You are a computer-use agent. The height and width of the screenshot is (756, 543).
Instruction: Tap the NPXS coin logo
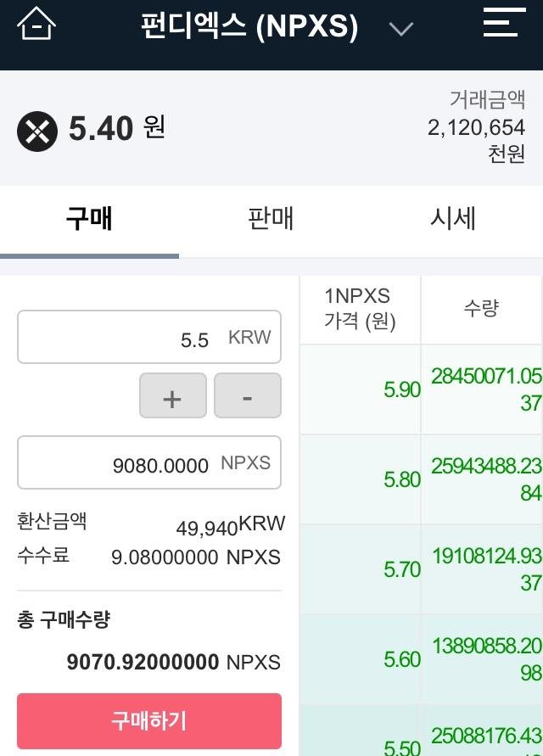pyautogui.click(x=37, y=132)
